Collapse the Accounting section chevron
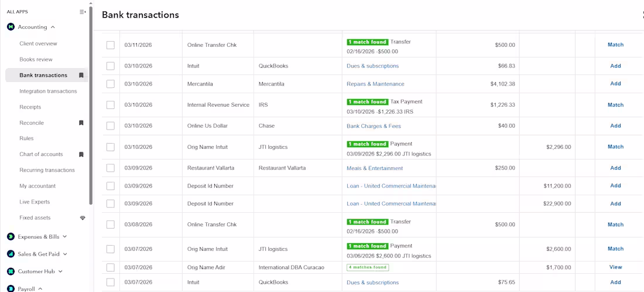The width and height of the screenshot is (644, 292). pos(53,27)
